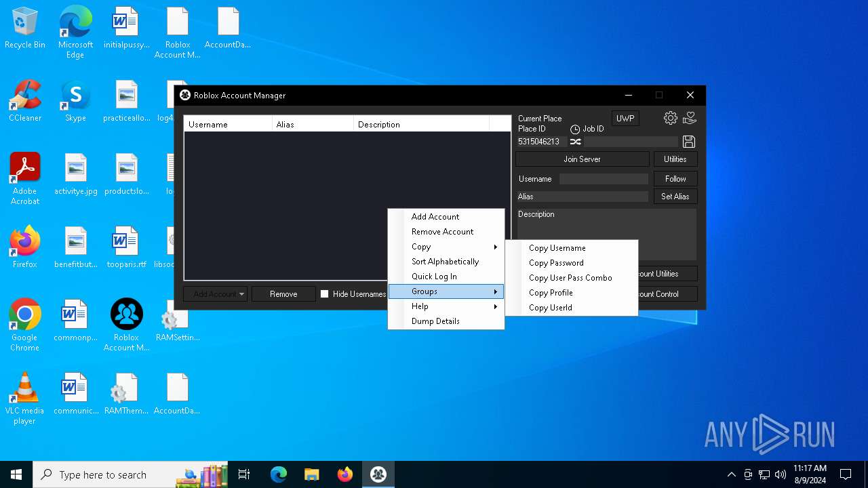
Task: Open Task View on the taskbar
Action: pos(244,474)
